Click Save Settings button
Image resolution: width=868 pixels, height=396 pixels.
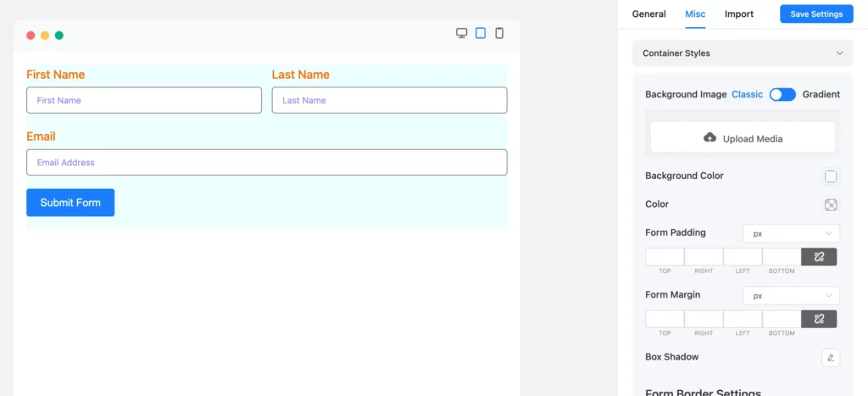click(816, 14)
